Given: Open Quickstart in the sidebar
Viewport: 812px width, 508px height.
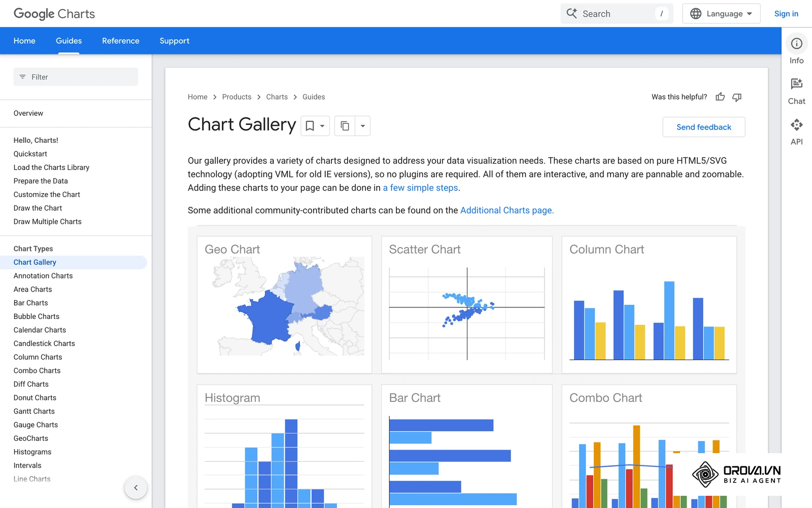Looking at the screenshot, I should click(30, 154).
